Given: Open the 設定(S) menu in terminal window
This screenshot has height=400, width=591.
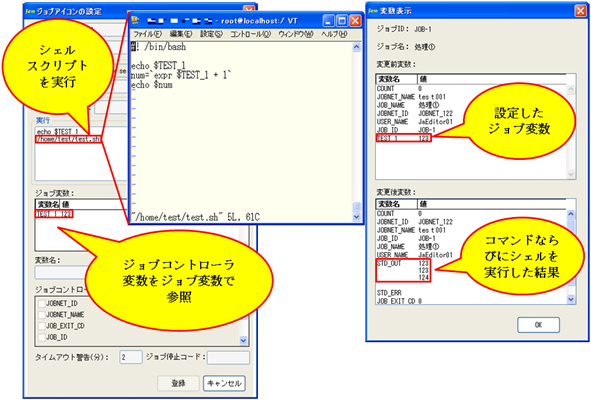Looking at the screenshot, I should coord(211,34).
